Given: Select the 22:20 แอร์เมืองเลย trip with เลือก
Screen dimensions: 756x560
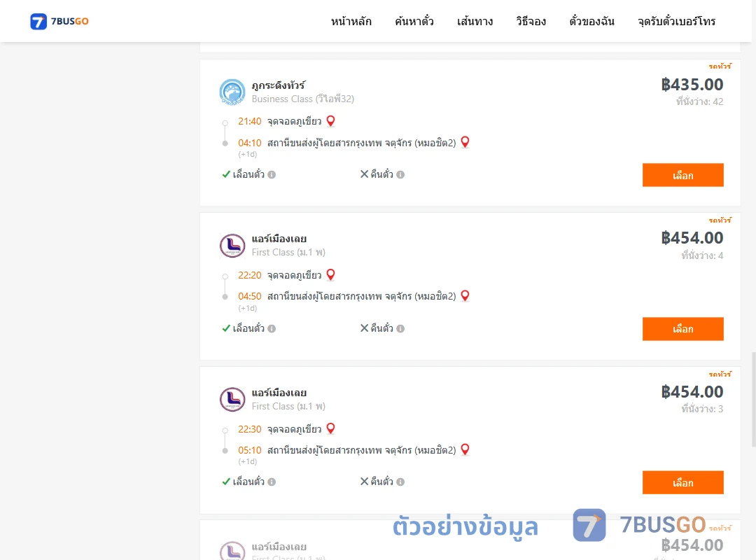Looking at the screenshot, I should point(682,329).
